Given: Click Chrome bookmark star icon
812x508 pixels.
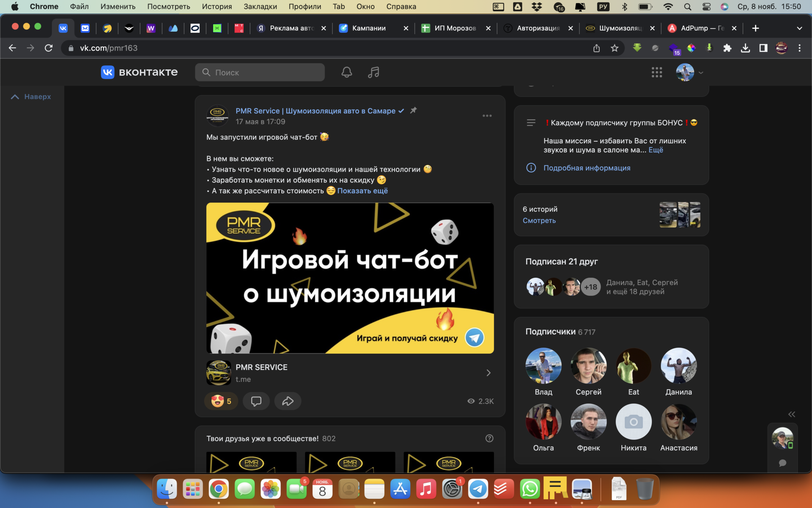Looking at the screenshot, I should pos(614,48).
